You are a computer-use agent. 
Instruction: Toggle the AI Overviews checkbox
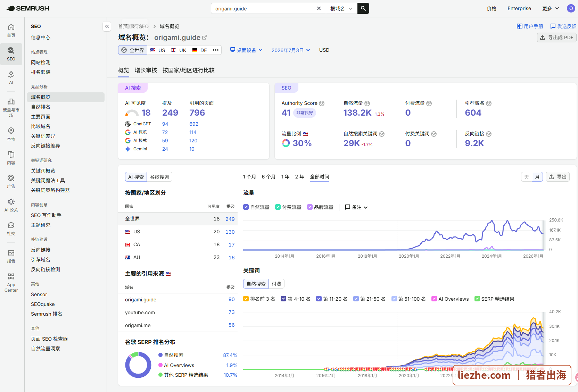434,299
